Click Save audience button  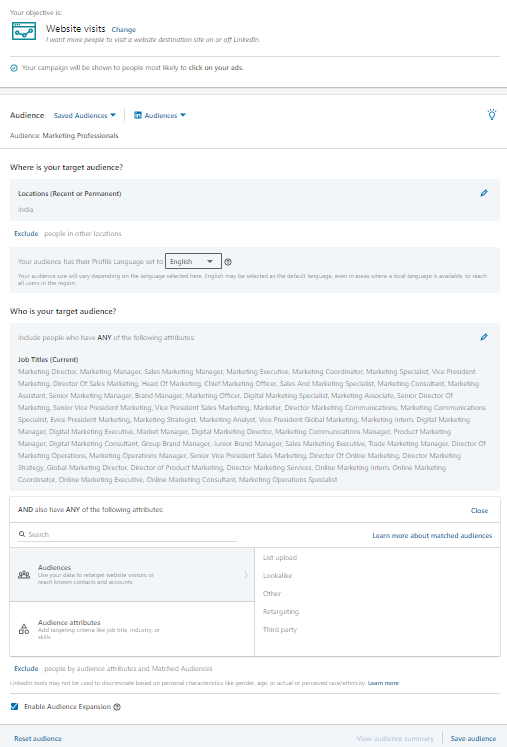tap(473, 738)
